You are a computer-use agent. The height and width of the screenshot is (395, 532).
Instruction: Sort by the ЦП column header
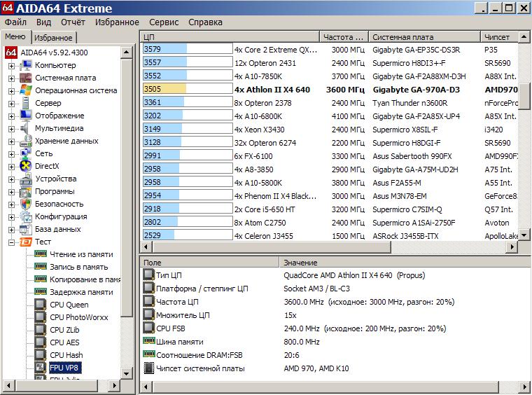point(230,37)
